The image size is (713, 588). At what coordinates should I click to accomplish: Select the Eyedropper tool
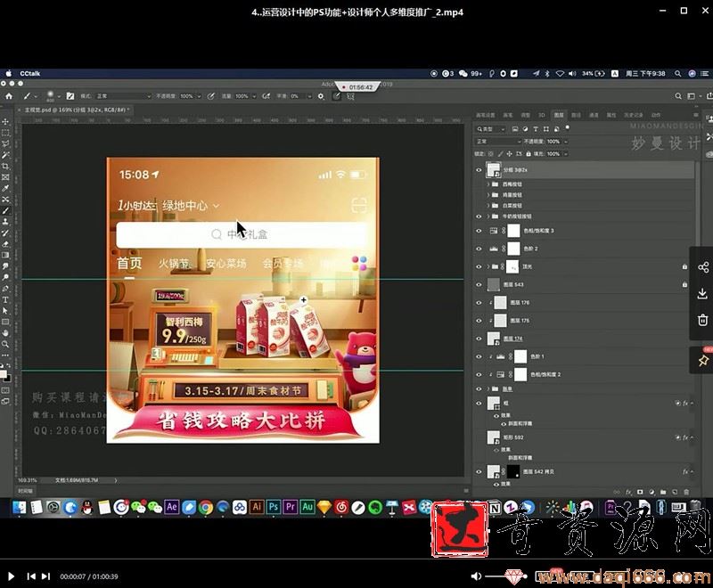point(5,188)
